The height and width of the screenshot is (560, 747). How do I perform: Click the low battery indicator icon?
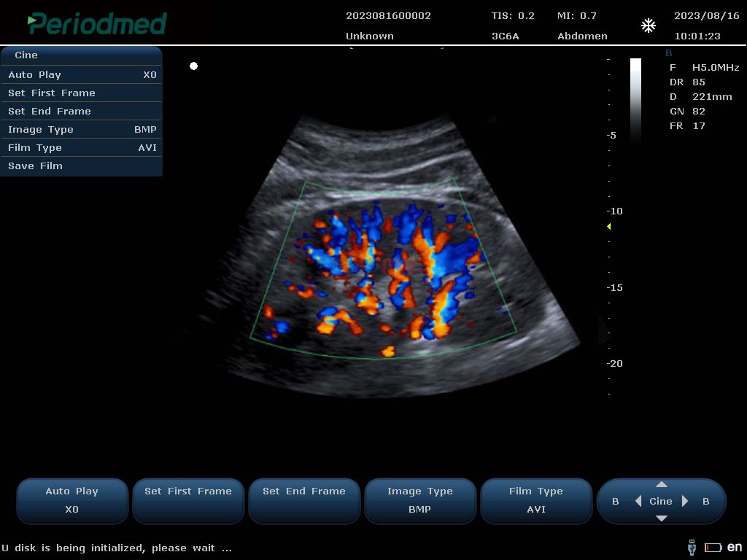(713, 548)
